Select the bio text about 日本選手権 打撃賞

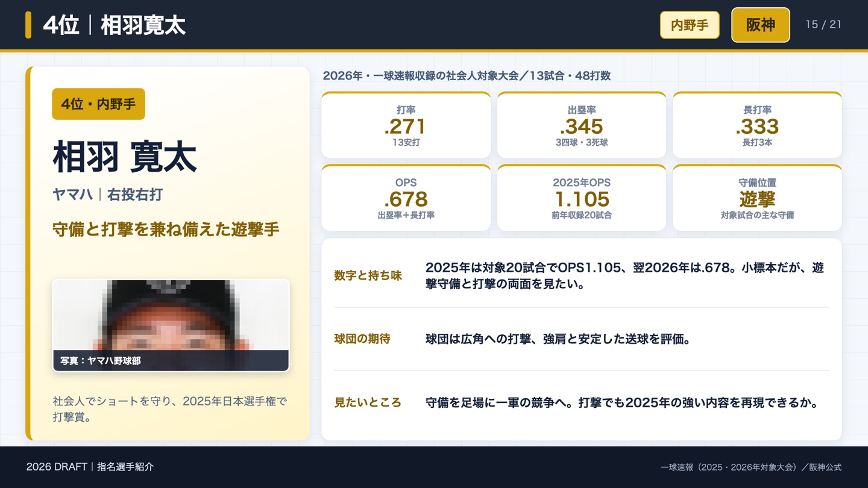[169, 408]
